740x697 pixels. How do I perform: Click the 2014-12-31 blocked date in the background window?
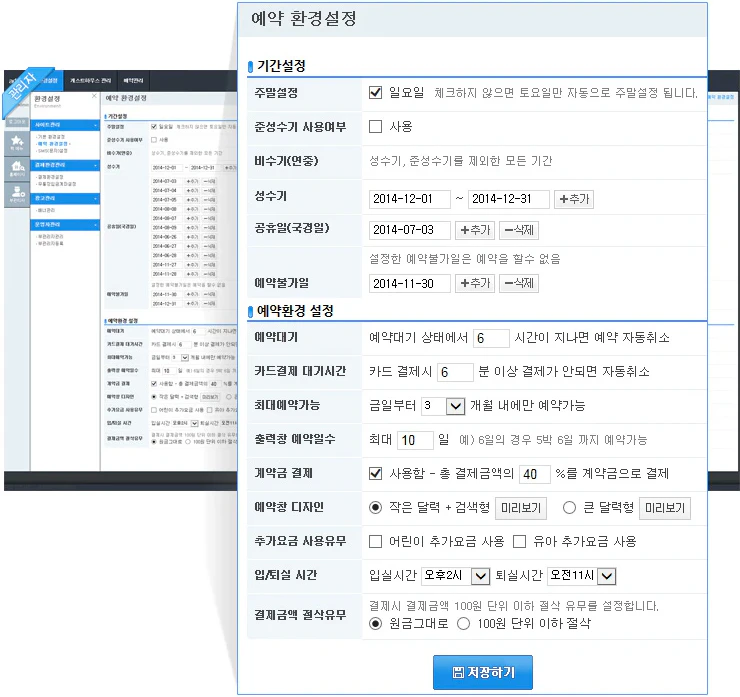point(166,303)
